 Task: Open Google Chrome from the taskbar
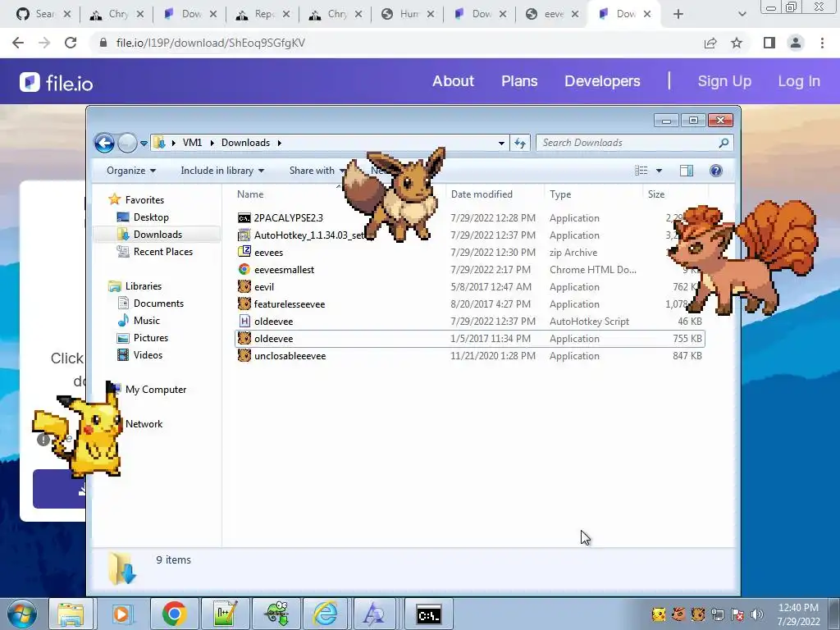pos(174,614)
